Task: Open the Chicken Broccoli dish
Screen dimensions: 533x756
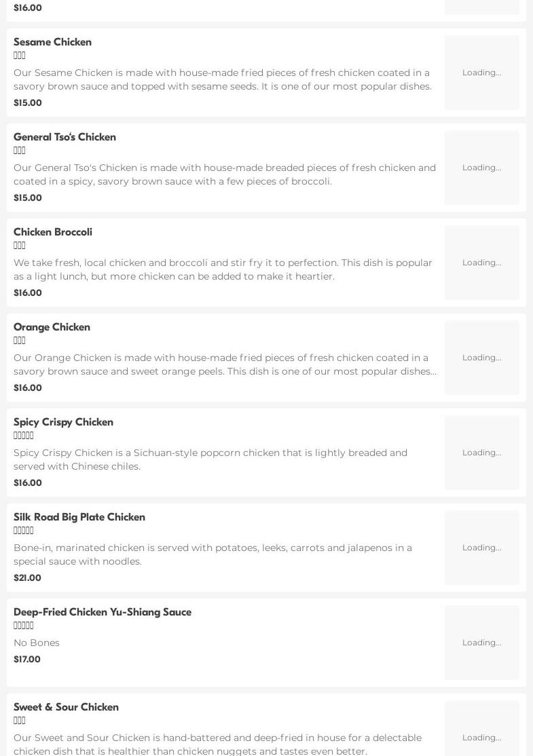Action: coord(53,232)
